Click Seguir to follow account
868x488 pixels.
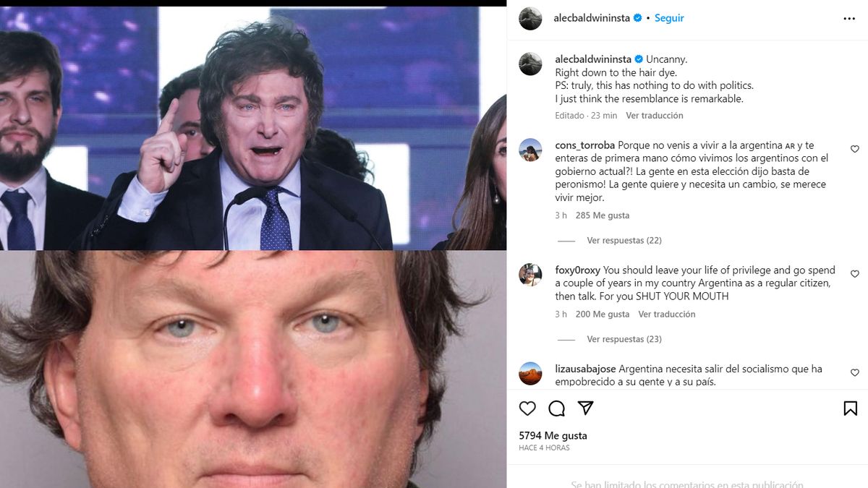[669, 18]
